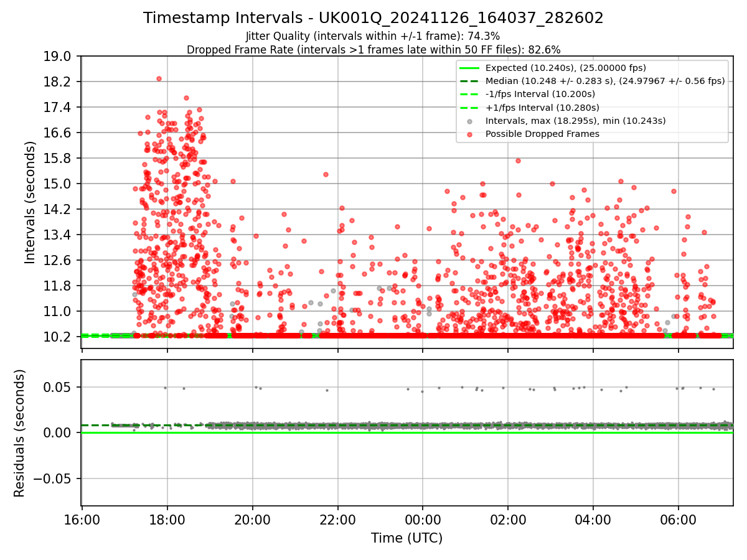The height and width of the screenshot is (560, 747).
Task: Click the y-axis tick label '16.6'
Action: [x=57, y=133]
